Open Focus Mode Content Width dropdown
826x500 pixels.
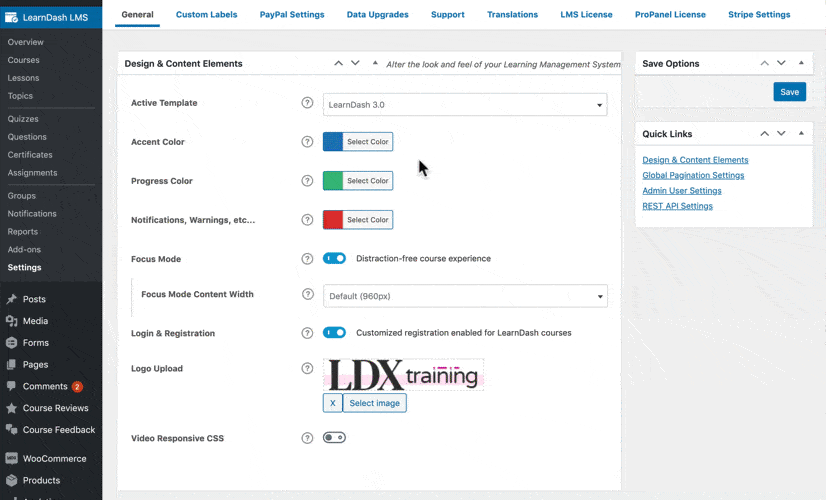(x=465, y=296)
